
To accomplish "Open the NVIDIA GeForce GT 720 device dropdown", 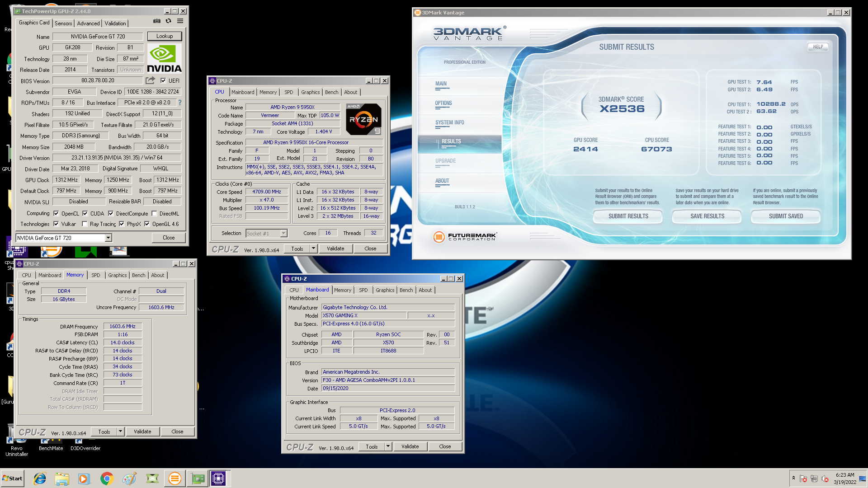I will coord(108,238).
